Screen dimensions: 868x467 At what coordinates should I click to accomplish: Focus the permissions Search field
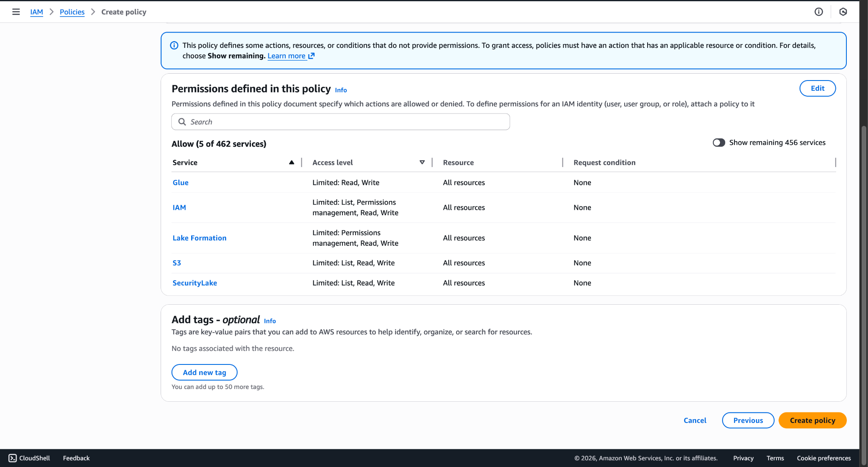point(340,122)
